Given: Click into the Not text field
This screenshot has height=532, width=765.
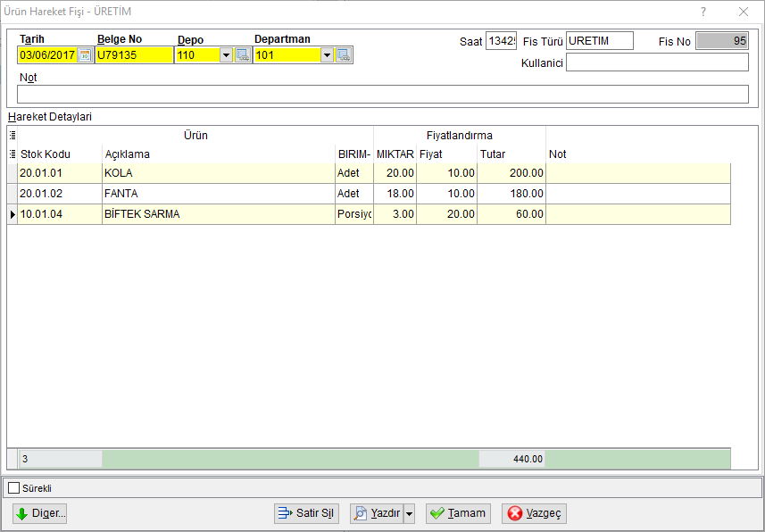Looking at the screenshot, I should click(382, 95).
